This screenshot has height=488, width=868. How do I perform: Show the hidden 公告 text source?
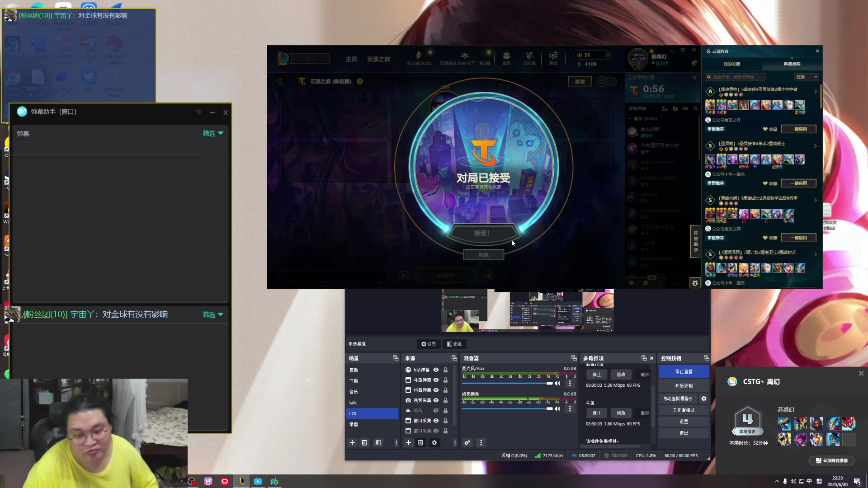pos(436,410)
